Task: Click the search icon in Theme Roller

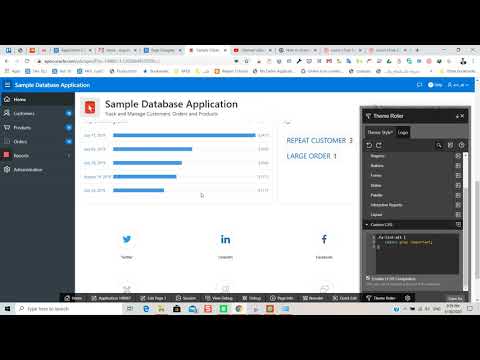Action: coord(439,145)
